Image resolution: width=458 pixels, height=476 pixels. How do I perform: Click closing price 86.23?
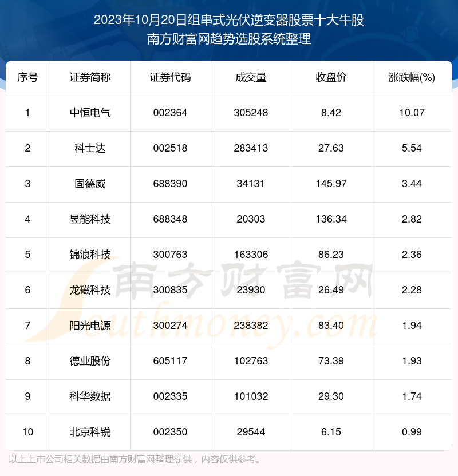[331, 255]
